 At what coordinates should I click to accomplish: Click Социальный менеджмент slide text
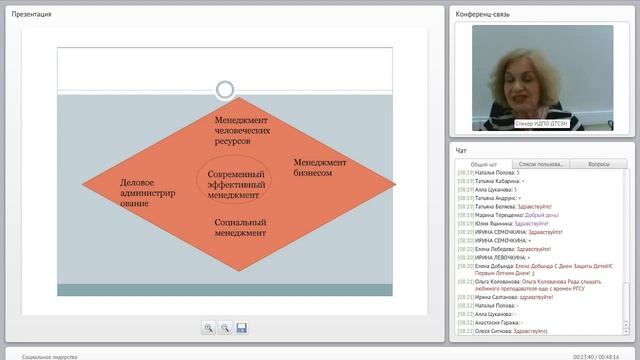(240, 228)
